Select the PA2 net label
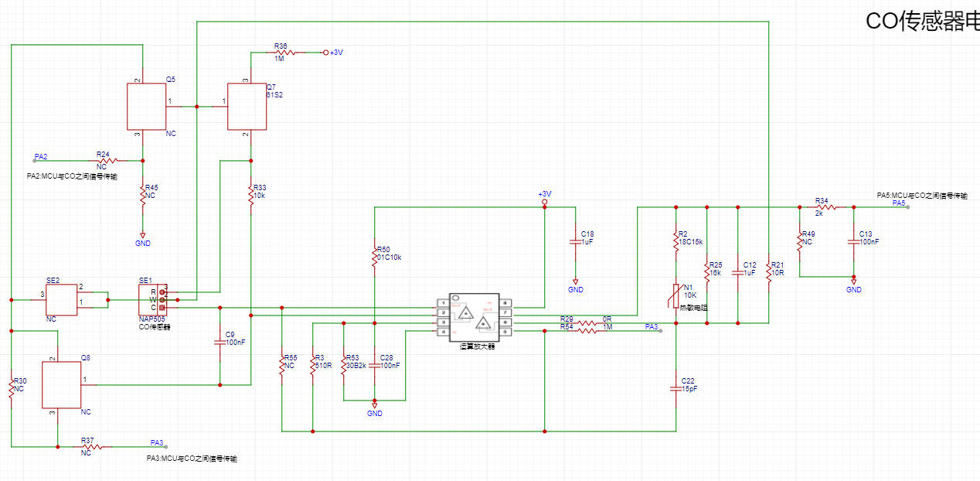 (40, 157)
